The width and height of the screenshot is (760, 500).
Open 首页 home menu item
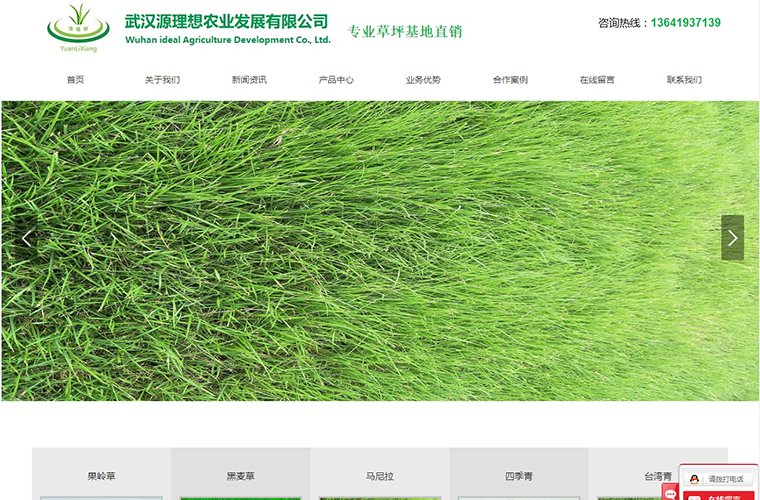click(75, 80)
